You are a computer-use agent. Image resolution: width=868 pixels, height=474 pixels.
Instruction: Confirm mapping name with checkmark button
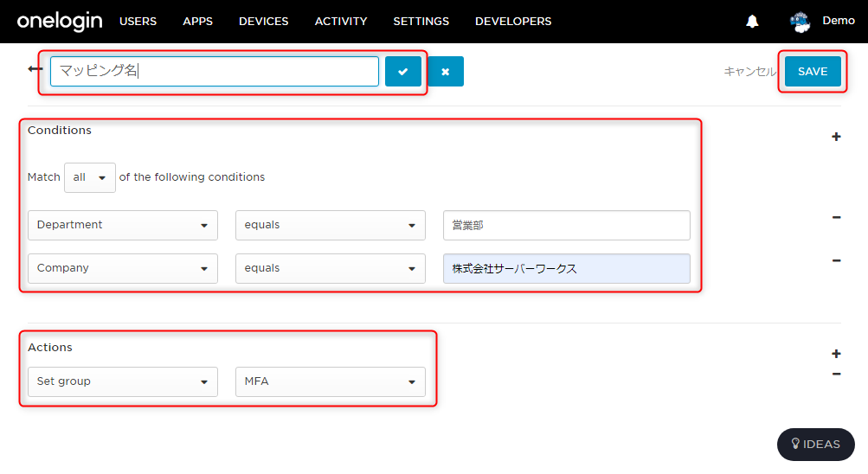point(403,71)
